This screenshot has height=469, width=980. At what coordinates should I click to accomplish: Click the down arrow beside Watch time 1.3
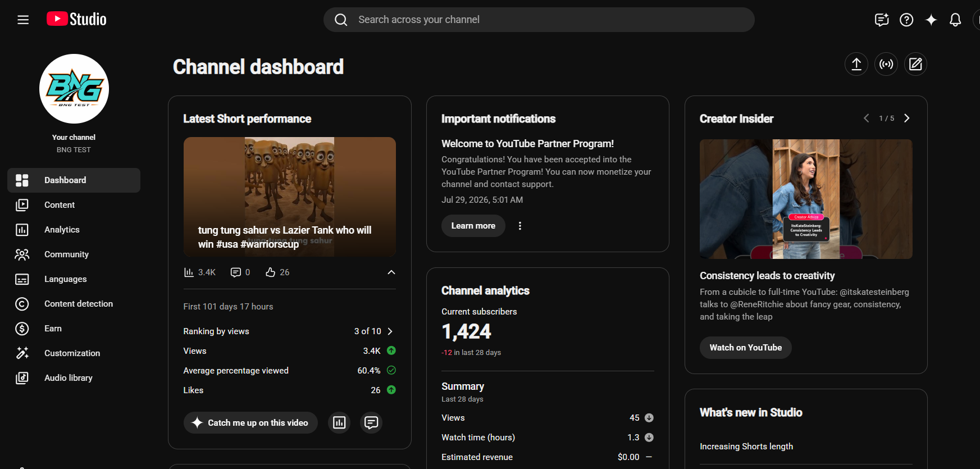click(x=649, y=438)
